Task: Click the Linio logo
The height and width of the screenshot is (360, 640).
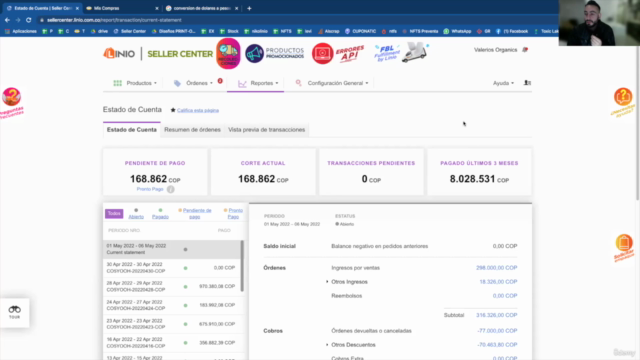Action: click(119, 53)
